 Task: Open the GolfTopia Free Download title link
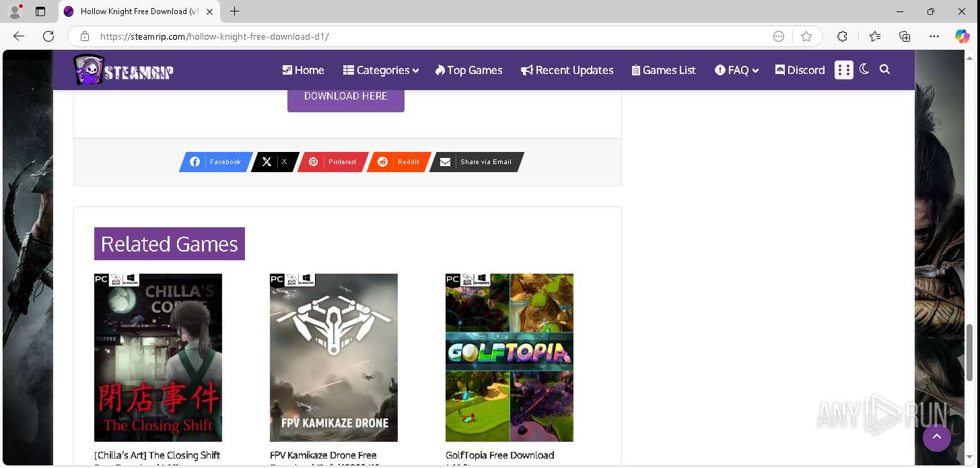pyautogui.click(x=500, y=456)
